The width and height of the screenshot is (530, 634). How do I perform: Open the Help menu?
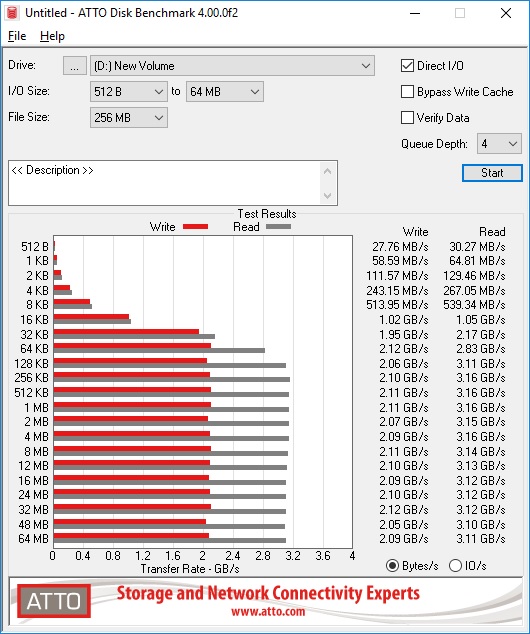(52, 36)
